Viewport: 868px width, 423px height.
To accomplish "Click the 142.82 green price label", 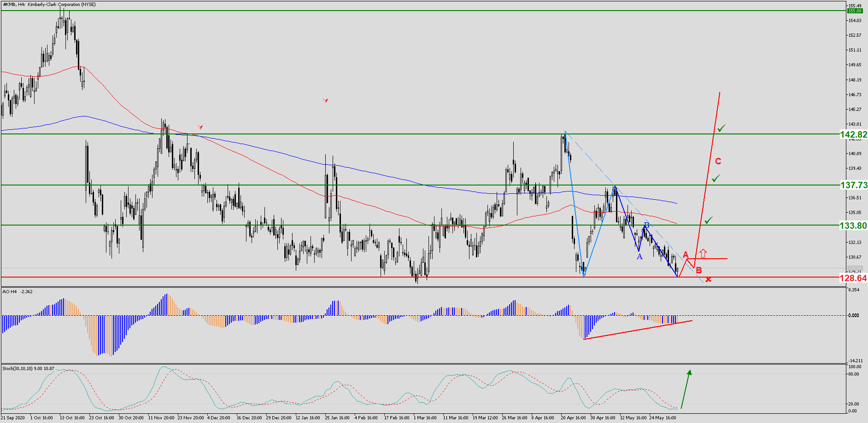I will point(853,134).
